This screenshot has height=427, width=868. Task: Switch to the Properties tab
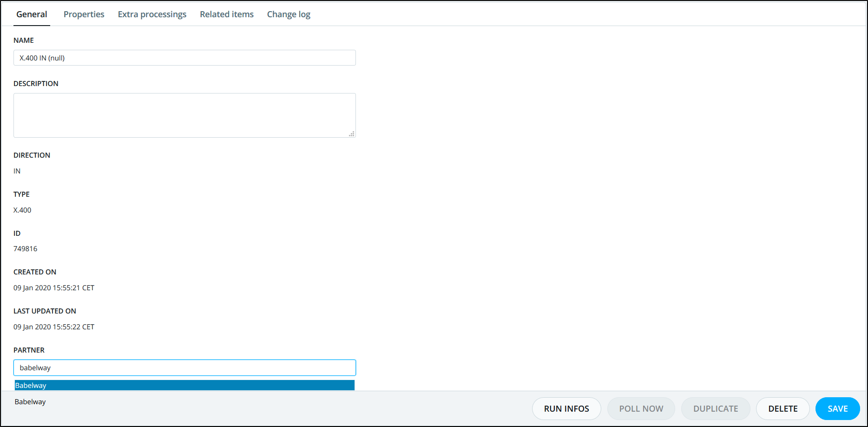click(x=84, y=14)
